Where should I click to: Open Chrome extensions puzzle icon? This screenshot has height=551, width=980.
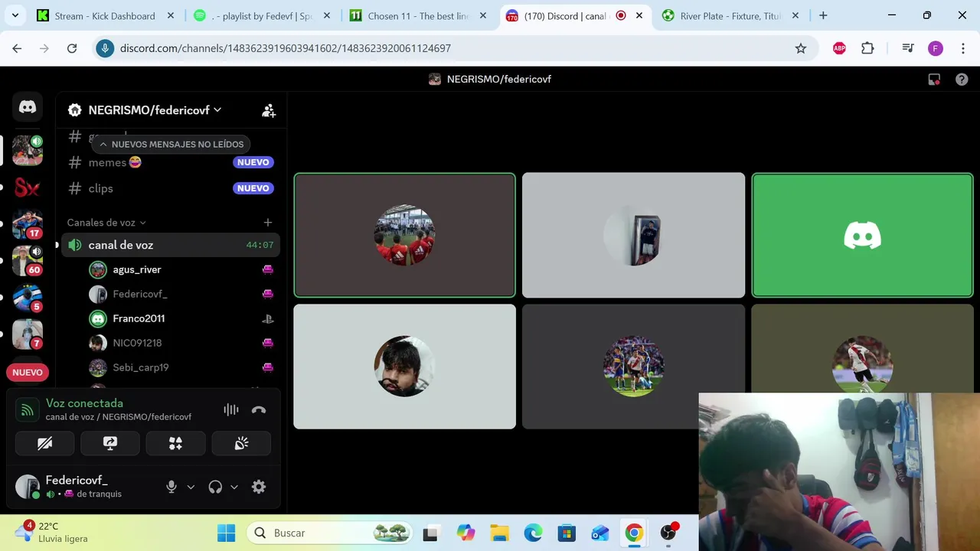(867, 48)
